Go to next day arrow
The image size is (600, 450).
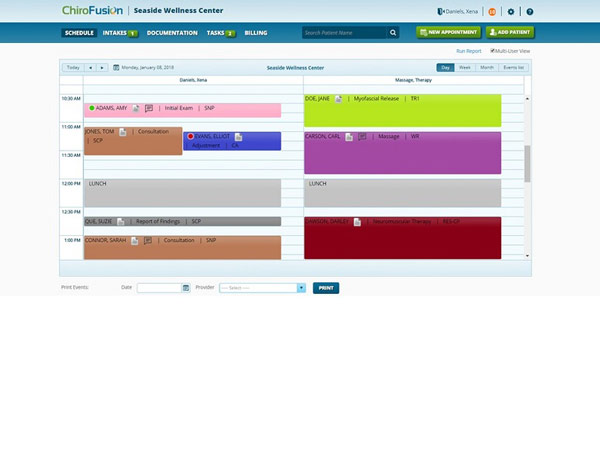point(102,68)
